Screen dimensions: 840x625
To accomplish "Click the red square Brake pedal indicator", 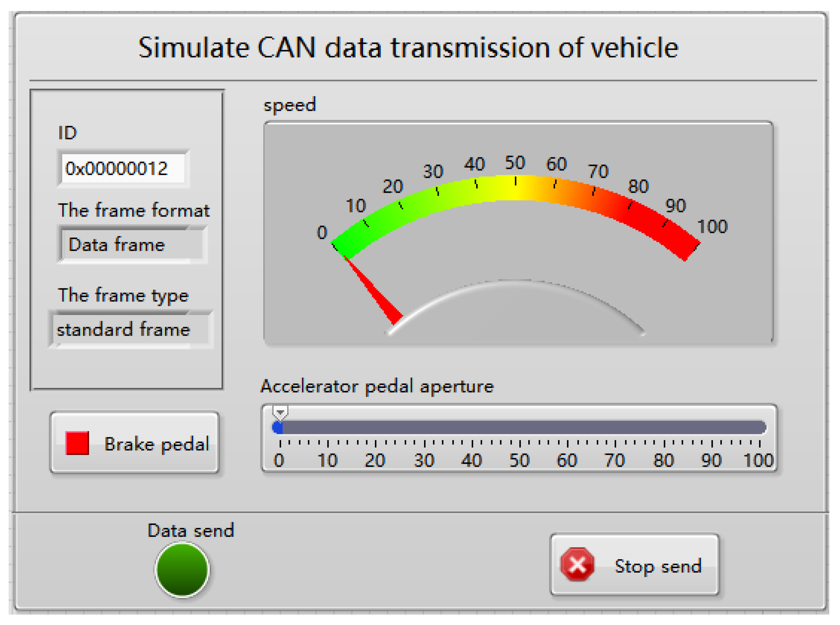I will click(77, 443).
